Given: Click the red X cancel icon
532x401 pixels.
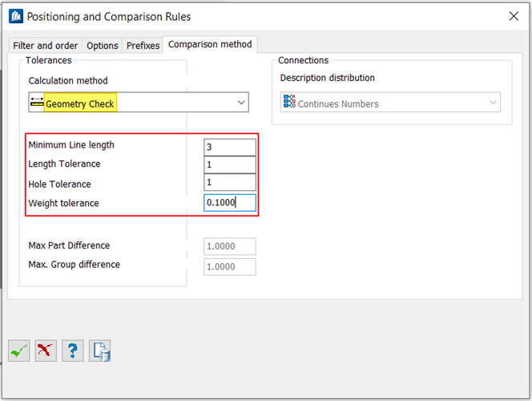Looking at the screenshot, I should pos(46,350).
